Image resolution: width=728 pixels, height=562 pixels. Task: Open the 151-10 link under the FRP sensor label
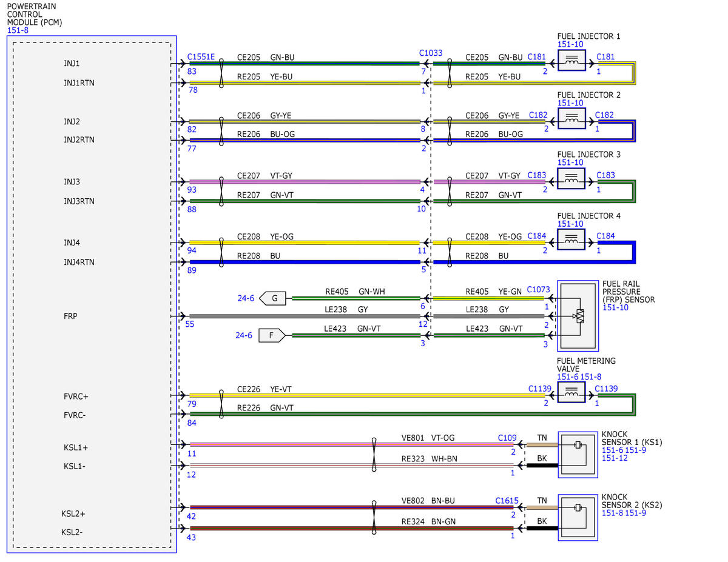(x=615, y=308)
